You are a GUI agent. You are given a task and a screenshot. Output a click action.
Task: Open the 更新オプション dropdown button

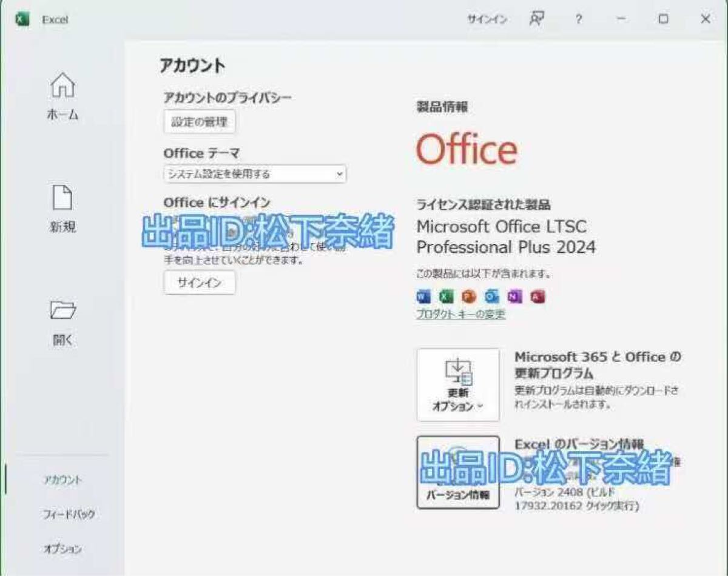pyautogui.click(x=458, y=384)
